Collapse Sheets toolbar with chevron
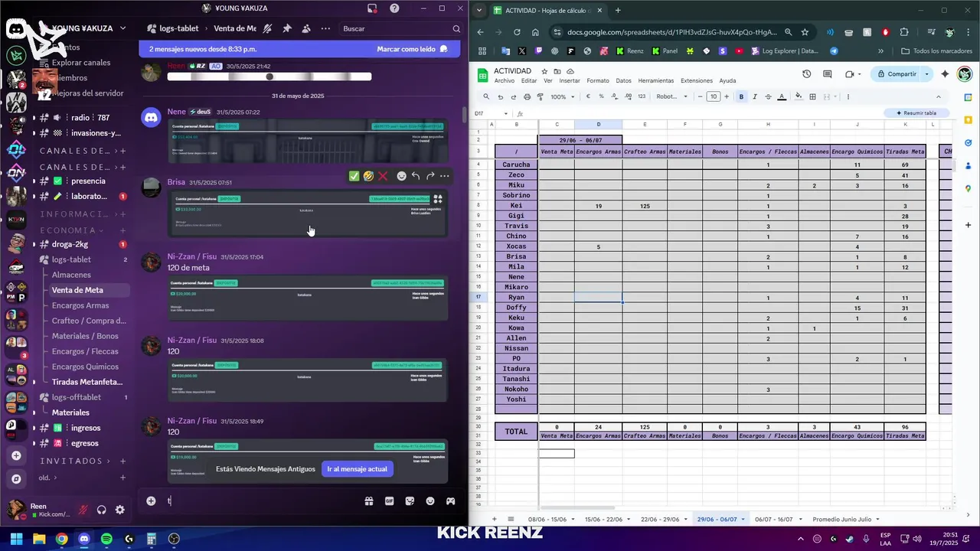Screen dimensions: 980x551 coord(938,97)
